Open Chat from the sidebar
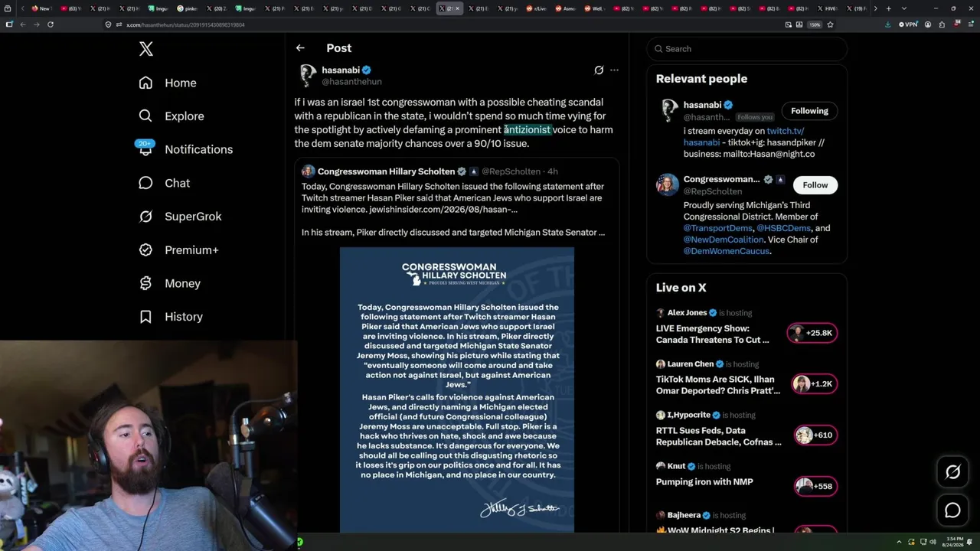This screenshot has width=980, height=551. [164, 183]
